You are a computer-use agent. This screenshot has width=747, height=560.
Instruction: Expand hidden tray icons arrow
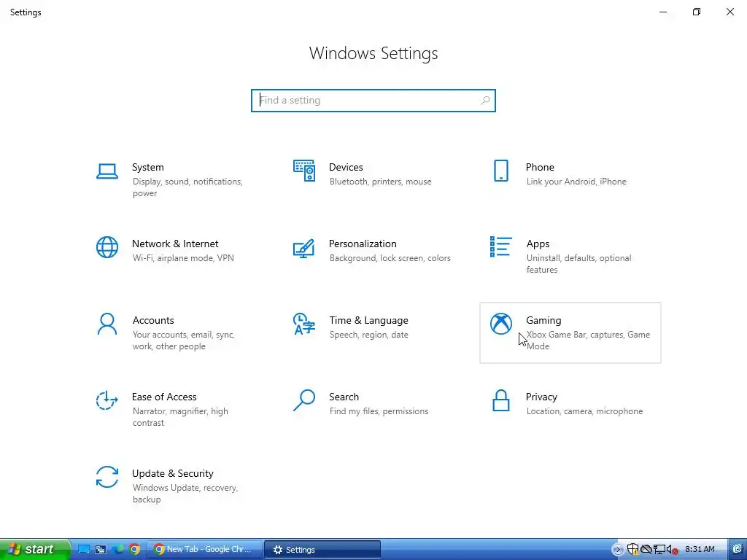point(617,550)
